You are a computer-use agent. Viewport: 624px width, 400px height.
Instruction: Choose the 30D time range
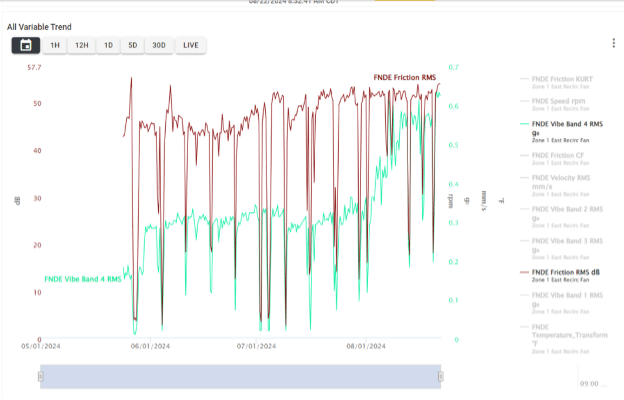159,45
